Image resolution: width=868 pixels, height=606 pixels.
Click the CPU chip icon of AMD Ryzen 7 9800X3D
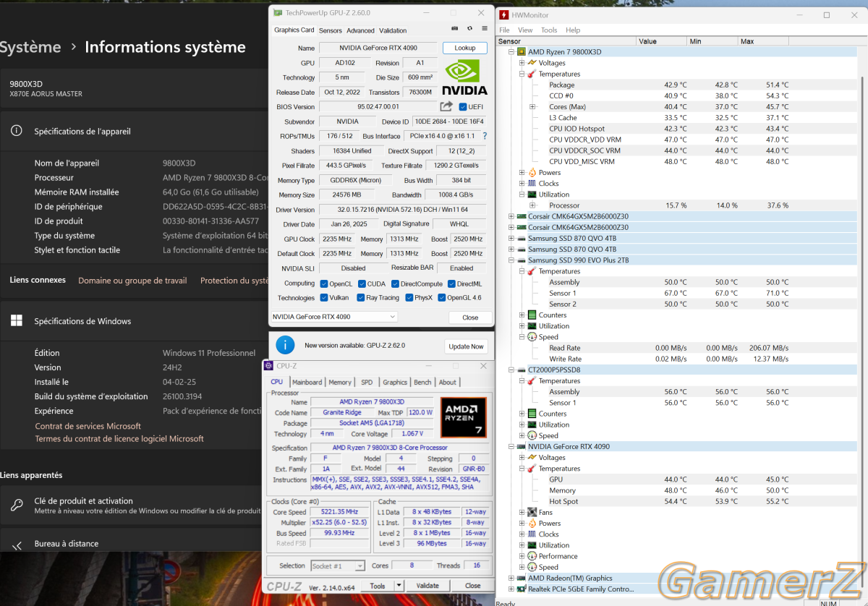pyautogui.click(x=522, y=52)
